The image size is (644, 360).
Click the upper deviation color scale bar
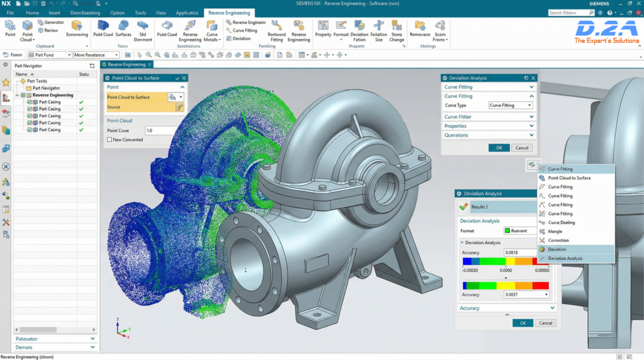click(x=506, y=261)
